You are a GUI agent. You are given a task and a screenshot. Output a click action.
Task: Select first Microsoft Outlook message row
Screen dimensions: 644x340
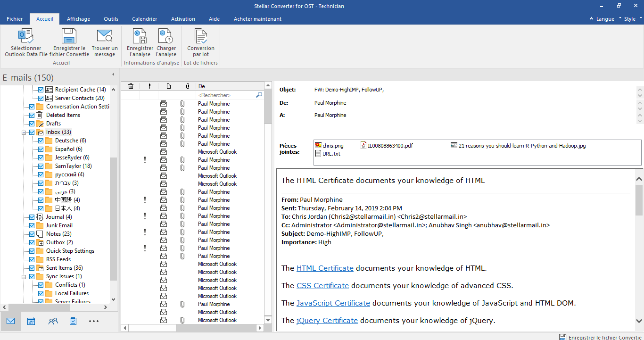coord(193,152)
